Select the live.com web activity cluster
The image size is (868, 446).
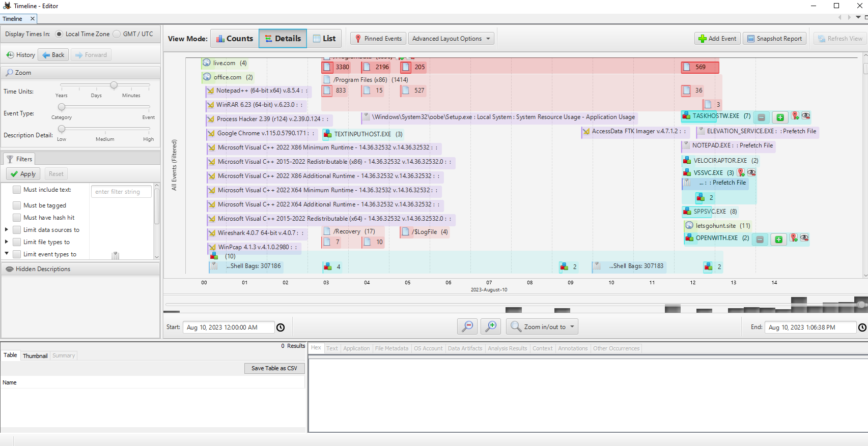(225, 63)
